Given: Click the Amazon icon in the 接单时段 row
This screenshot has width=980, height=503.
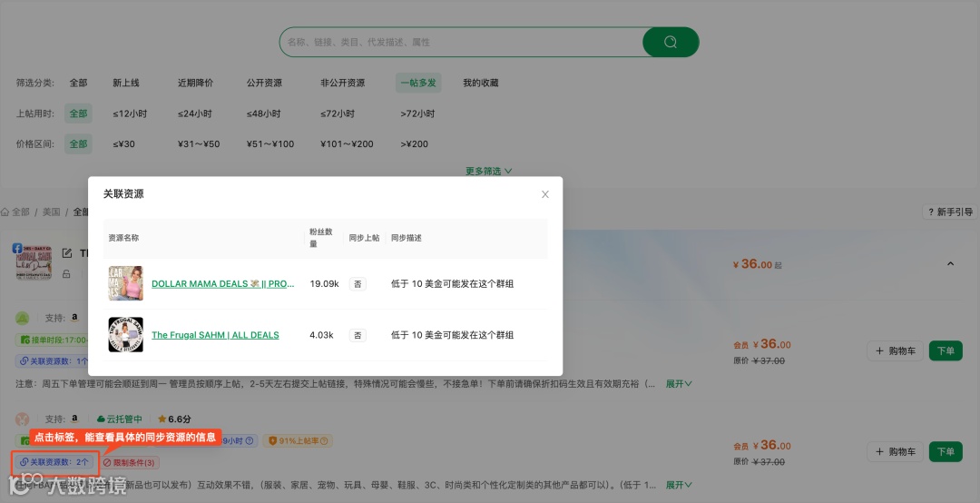Looking at the screenshot, I should tap(74, 317).
